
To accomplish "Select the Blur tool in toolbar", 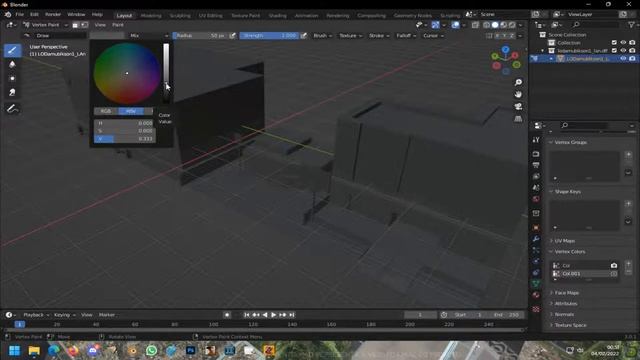I will click(12, 64).
